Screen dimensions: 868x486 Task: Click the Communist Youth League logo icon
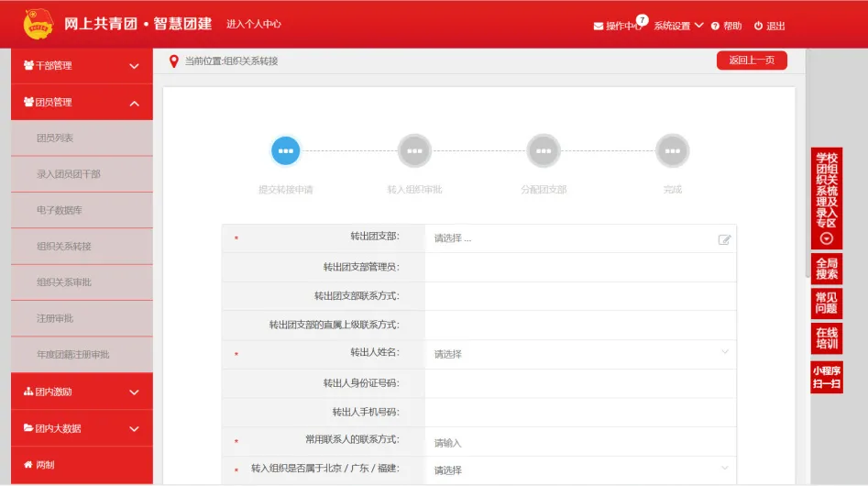(x=38, y=25)
